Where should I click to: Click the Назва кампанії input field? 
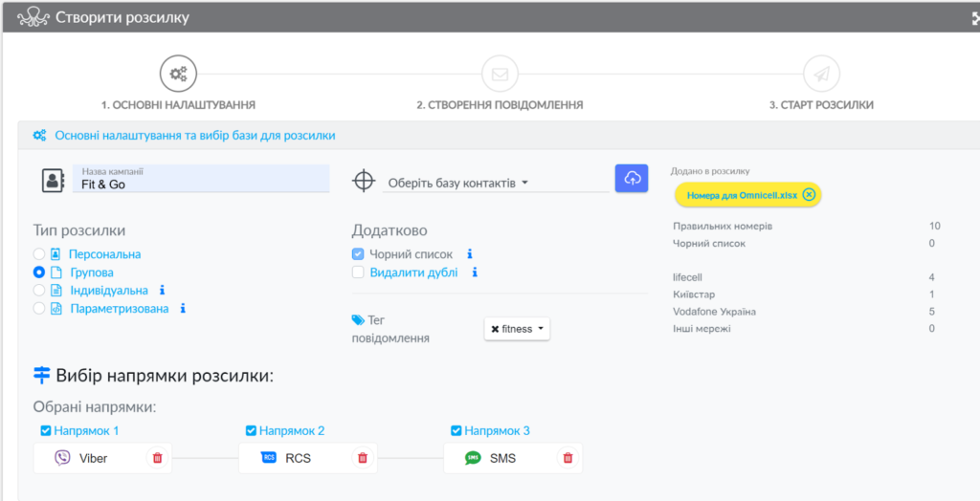click(x=201, y=179)
